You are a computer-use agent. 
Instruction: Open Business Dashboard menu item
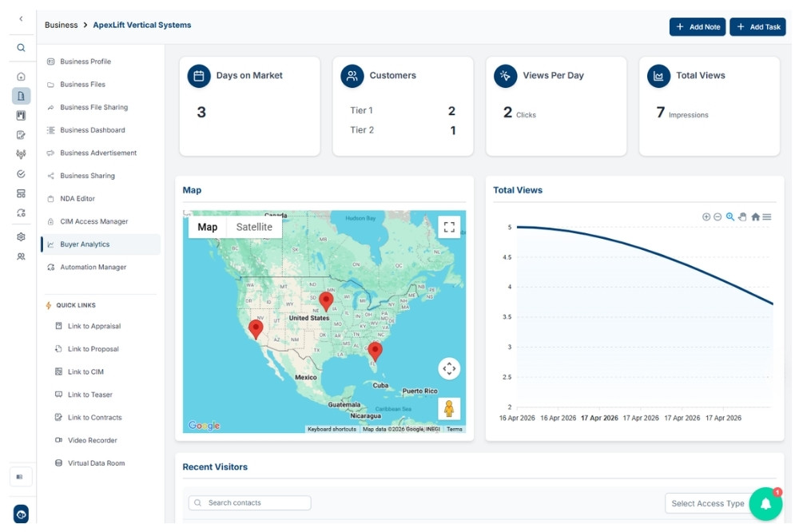pyautogui.click(x=101, y=130)
